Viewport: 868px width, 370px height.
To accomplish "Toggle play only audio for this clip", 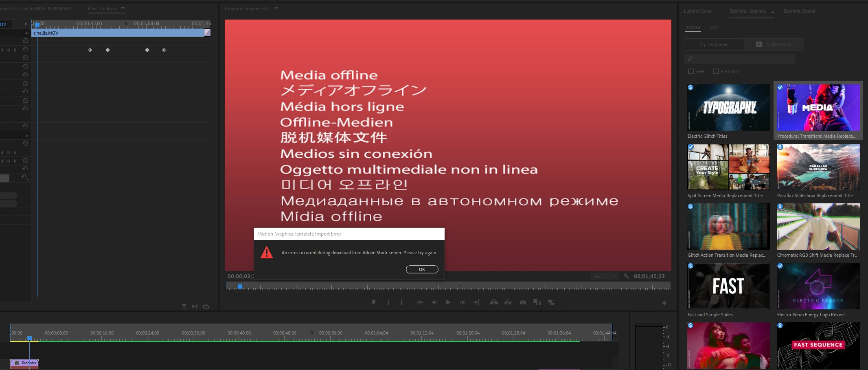I will 195,306.
